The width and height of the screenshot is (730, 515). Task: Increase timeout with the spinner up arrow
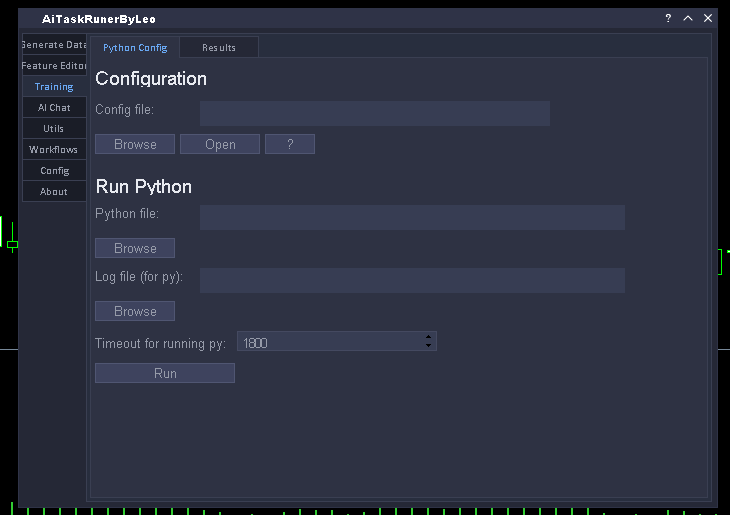(429, 337)
